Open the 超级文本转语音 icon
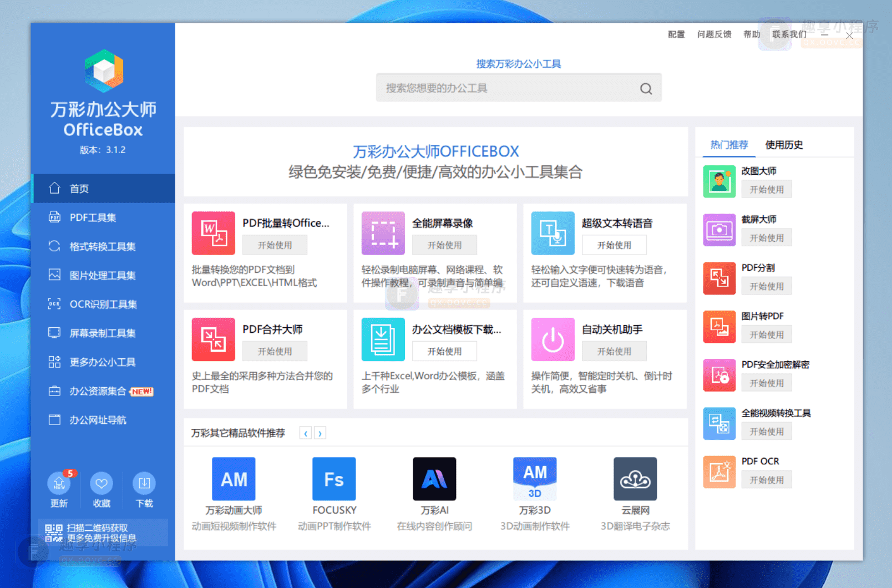Screen dimensions: 892x588 [553, 233]
